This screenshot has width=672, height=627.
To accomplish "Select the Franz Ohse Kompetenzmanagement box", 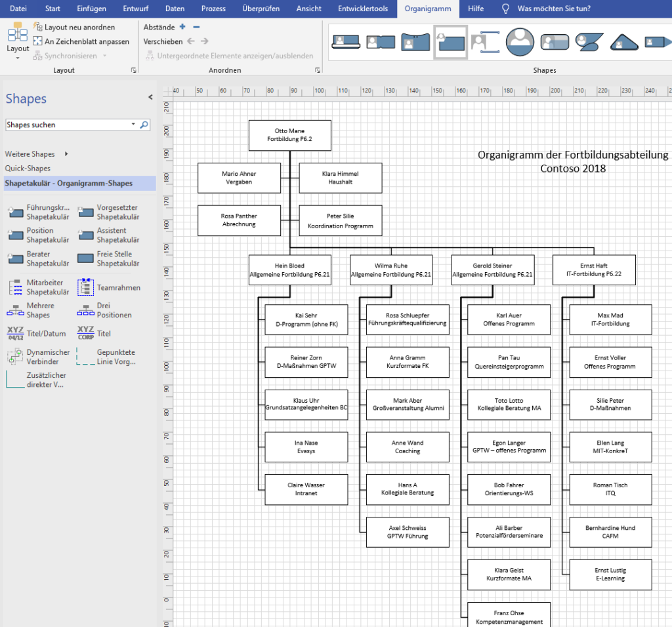I will coord(509,615).
